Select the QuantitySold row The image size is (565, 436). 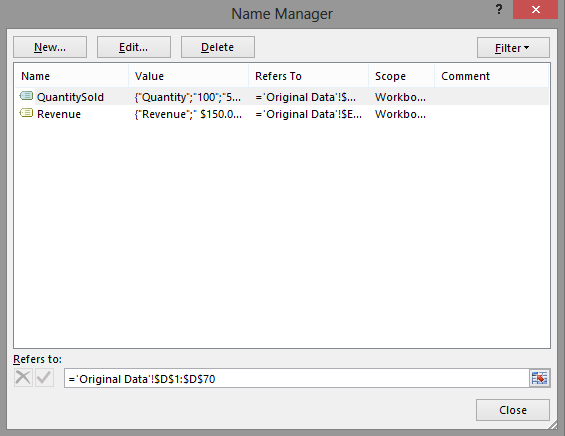[282, 97]
